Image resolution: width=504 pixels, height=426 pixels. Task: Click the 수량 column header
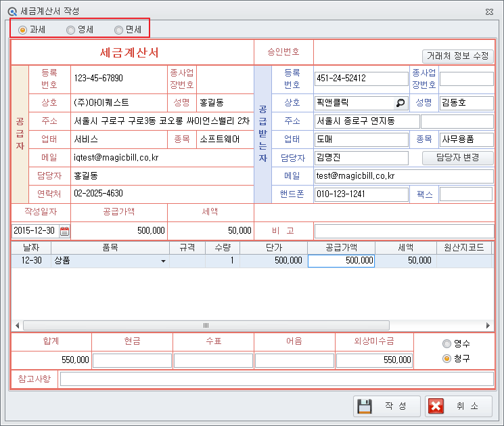tap(223, 248)
